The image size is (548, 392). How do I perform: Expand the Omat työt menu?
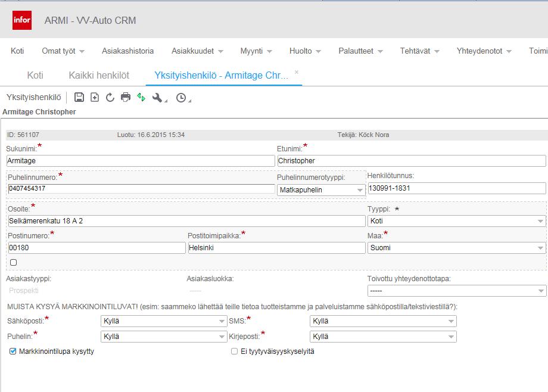pos(63,51)
